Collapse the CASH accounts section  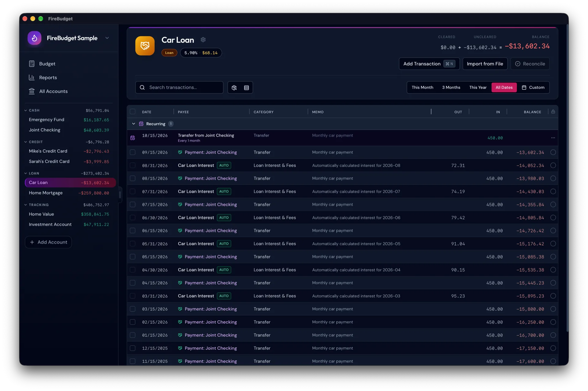pos(26,110)
